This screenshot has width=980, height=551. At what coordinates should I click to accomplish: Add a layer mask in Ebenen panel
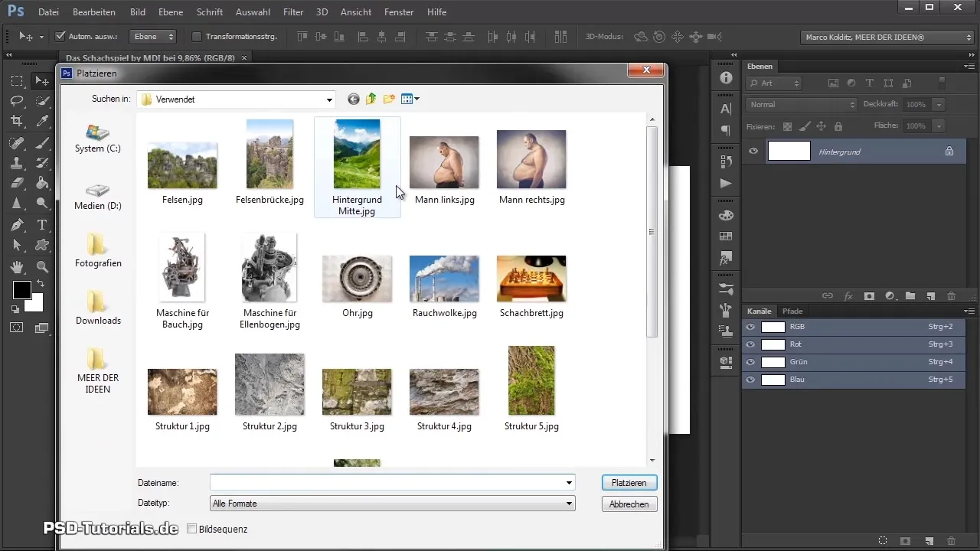pyautogui.click(x=869, y=295)
